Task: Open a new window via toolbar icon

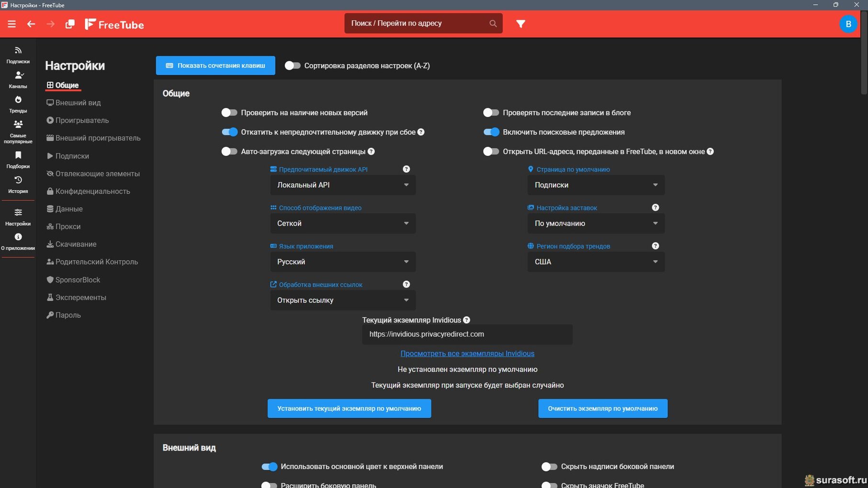Action: pos(70,24)
